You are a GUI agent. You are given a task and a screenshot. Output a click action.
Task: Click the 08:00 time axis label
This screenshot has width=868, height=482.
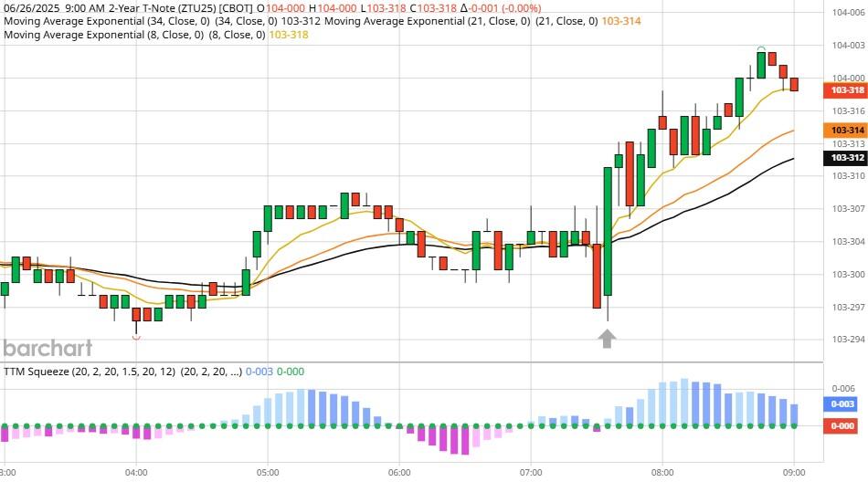(x=662, y=472)
